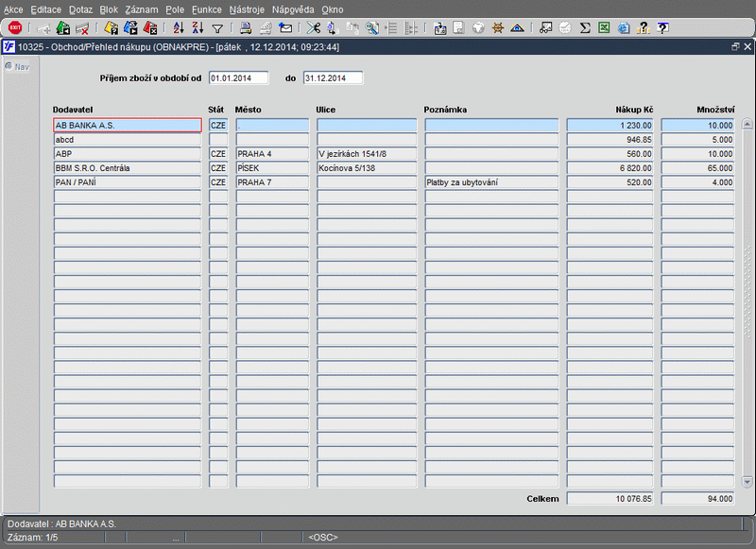Click the total quantity field 94.000
Image resolution: width=756 pixels, height=549 pixels.
pyautogui.click(x=697, y=499)
